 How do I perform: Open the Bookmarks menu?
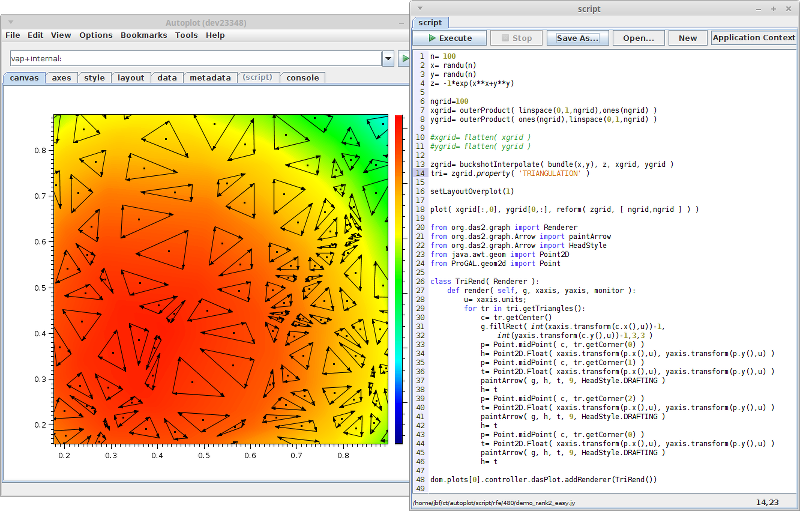(143, 35)
